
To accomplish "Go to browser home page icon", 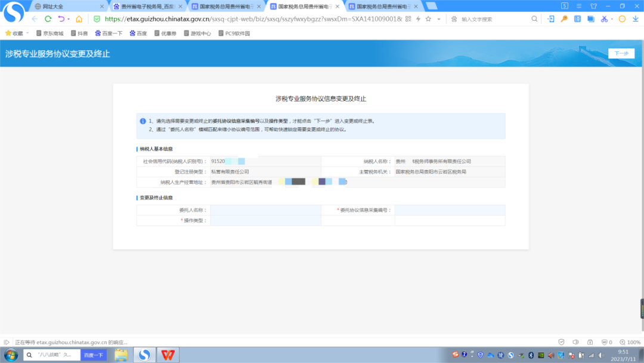I will 79,19.
